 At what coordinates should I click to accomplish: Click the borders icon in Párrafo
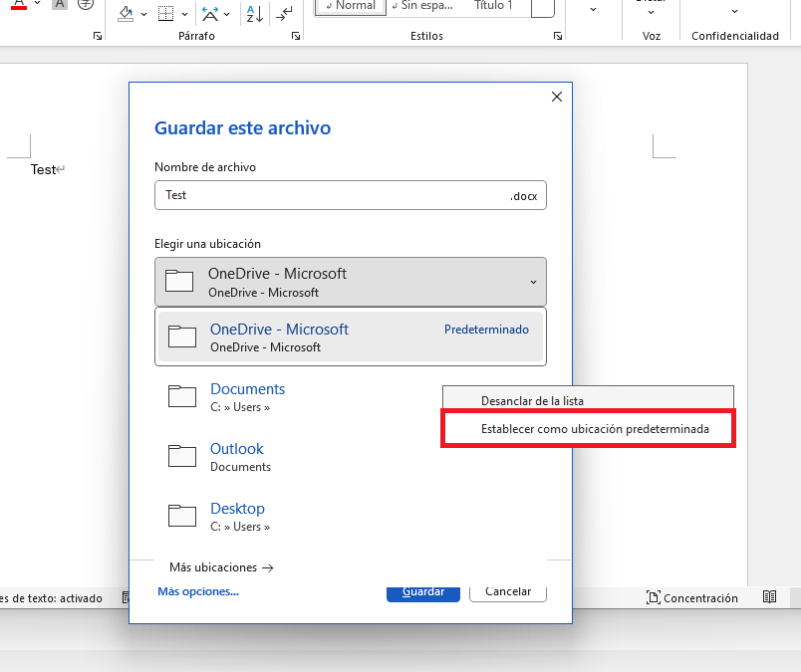click(165, 14)
